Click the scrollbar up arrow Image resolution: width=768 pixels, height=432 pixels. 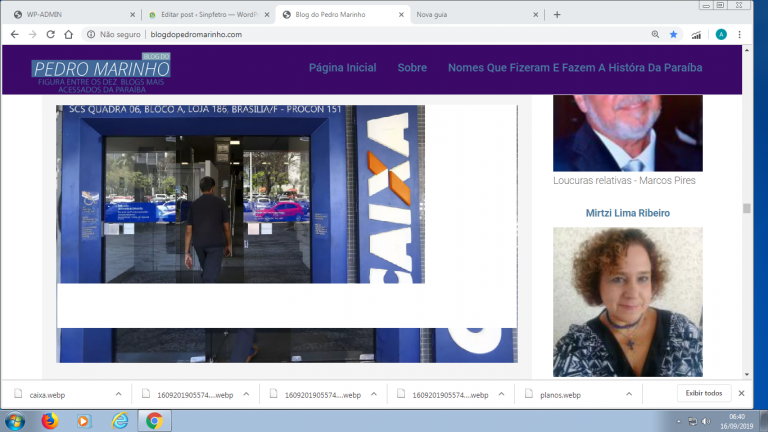pyautogui.click(x=746, y=50)
